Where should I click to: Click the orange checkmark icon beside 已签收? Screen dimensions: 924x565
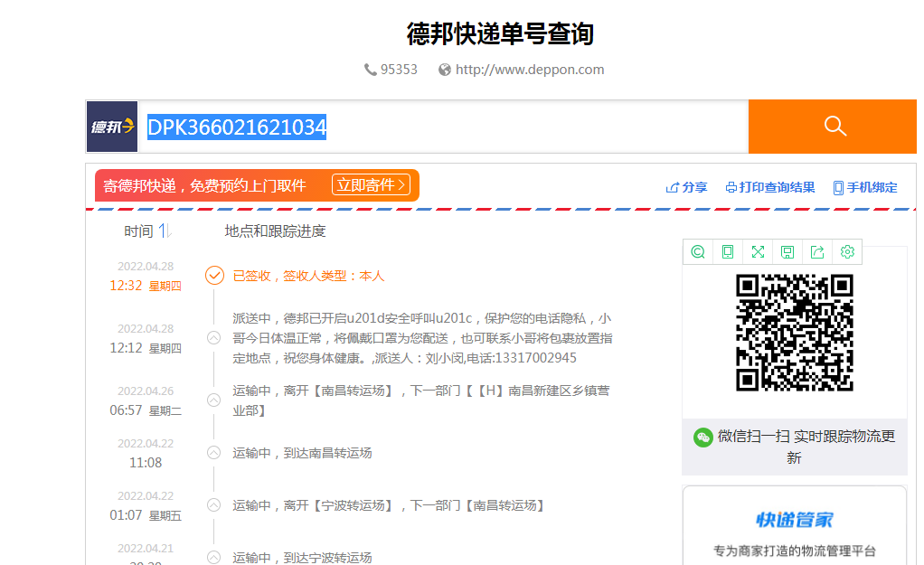coord(214,275)
